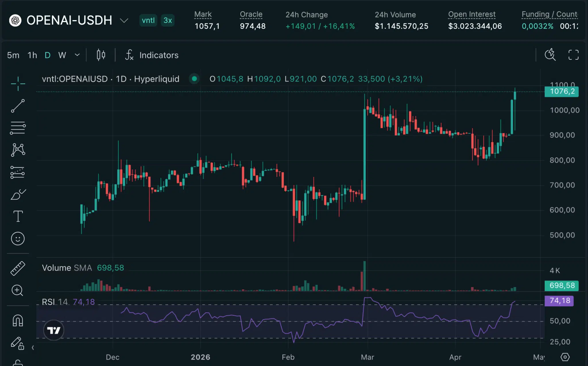The width and height of the screenshot is (588, 366).
Task: Expand the timeframe intervals chevron
Action: 77,55
